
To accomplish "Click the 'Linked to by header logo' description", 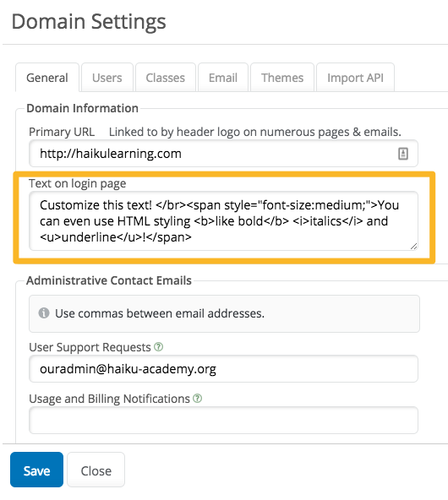I will pos(255,132).
